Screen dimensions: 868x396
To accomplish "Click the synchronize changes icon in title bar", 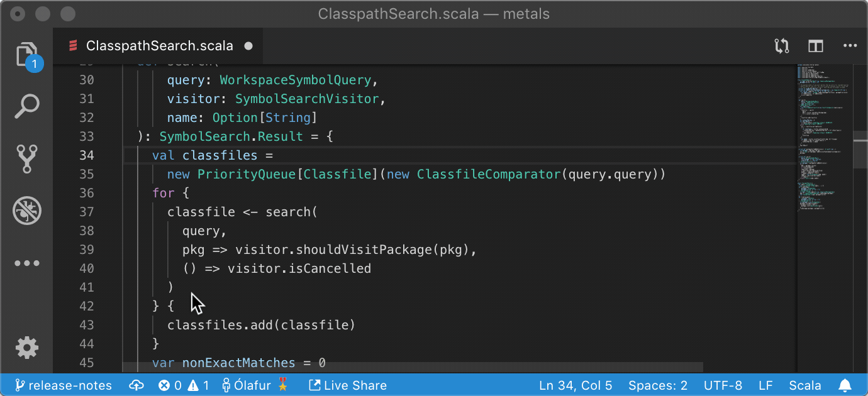I will coord(781,45).
